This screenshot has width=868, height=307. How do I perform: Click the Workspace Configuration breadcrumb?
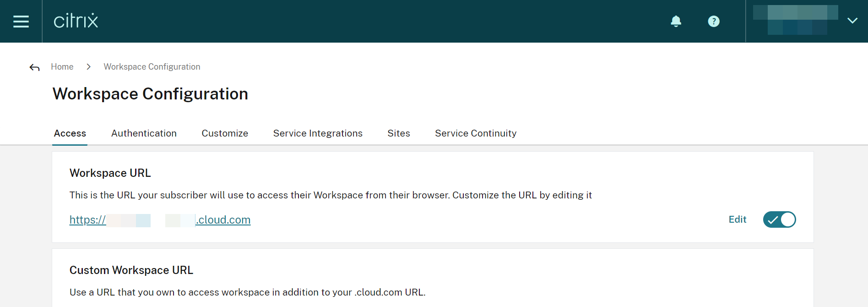pos(152,67)
